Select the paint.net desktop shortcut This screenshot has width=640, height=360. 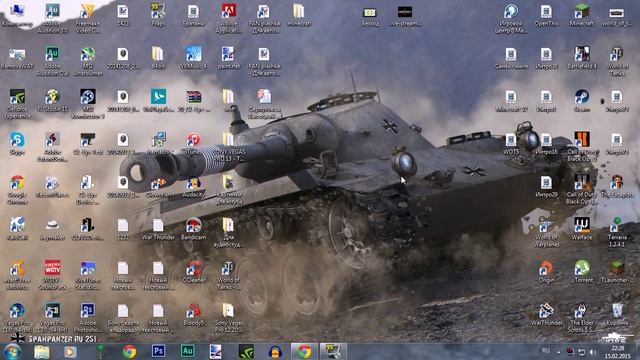click(229, 58)
